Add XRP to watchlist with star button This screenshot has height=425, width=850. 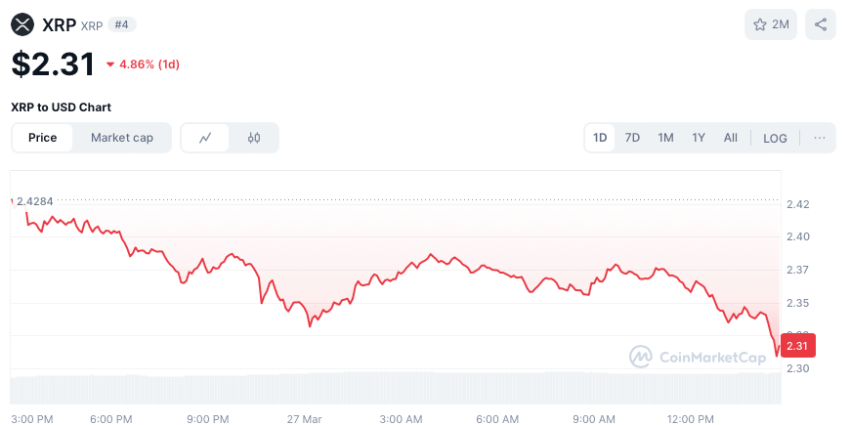point(770,24)
